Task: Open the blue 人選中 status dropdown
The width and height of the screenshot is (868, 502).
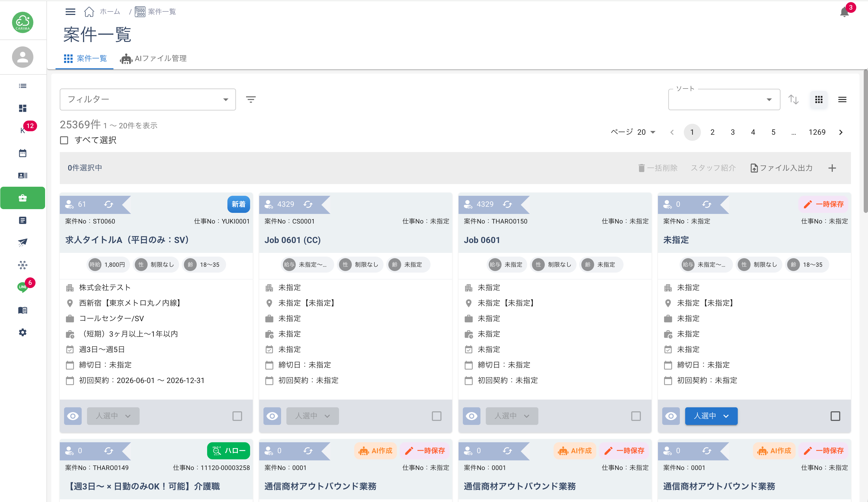Action: (711, 416)
